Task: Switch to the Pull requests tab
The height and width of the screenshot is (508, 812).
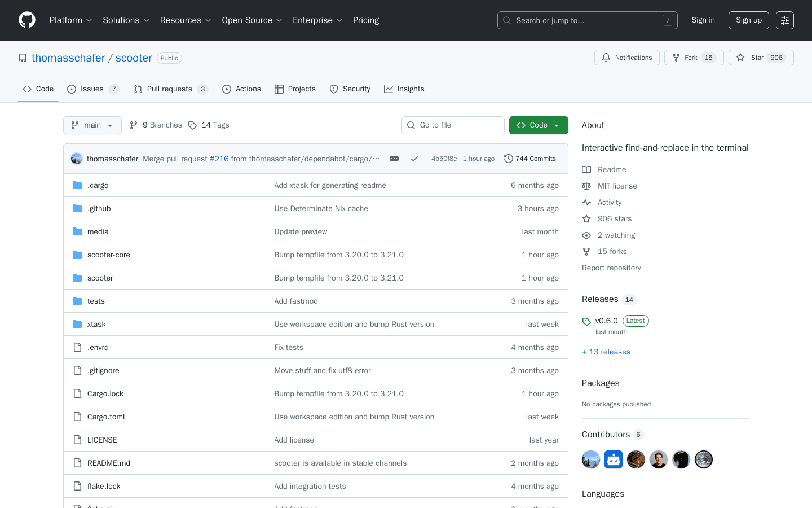Action: [170, 89]
